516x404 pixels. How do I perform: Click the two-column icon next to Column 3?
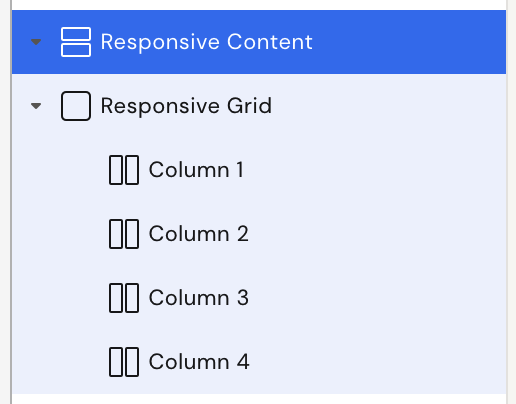pos(124,298)
